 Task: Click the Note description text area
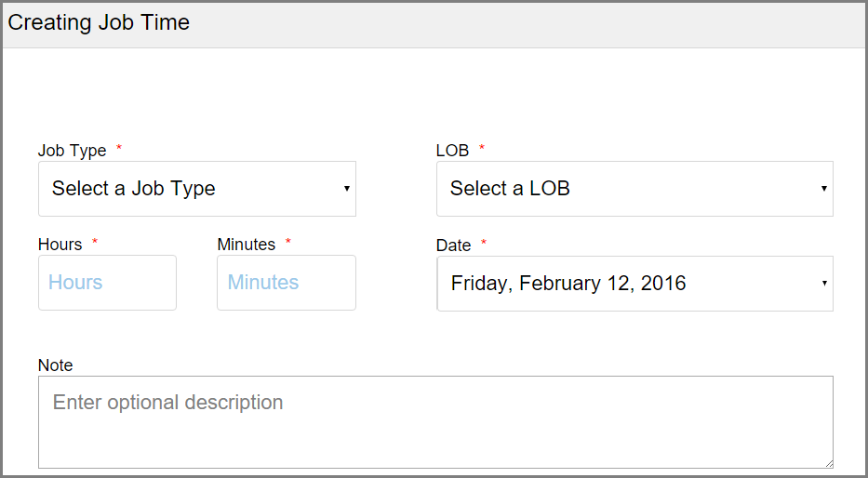(434, 421)
